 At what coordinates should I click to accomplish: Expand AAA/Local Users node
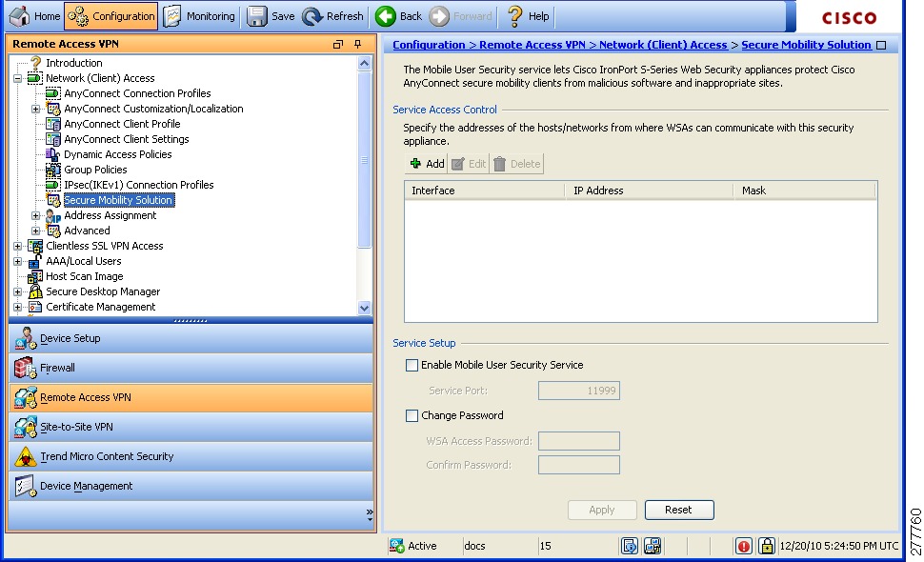coord(18,262)
